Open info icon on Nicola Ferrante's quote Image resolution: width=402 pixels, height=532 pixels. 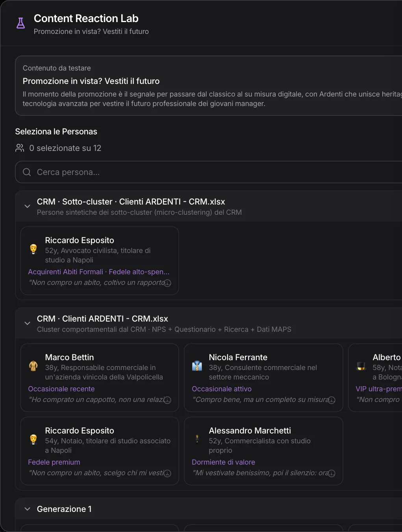[x=332, y=400]
